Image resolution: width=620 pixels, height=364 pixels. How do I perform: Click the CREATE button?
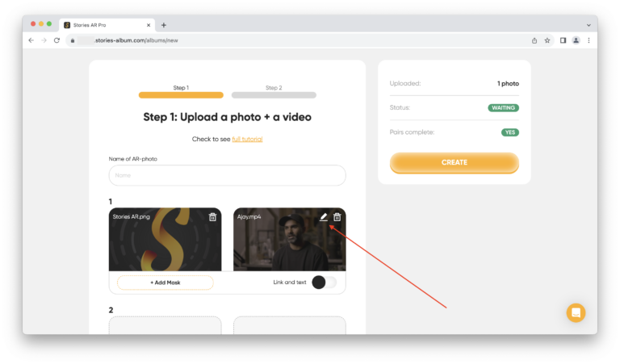coord(455,162)
